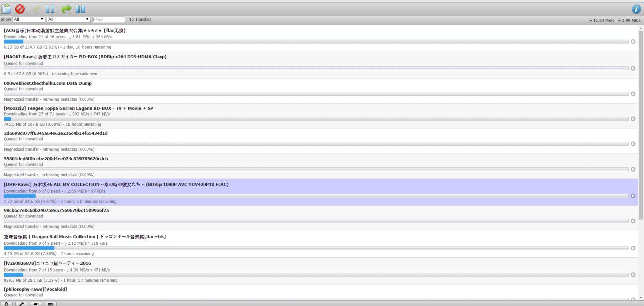Open the settings gear at the bottom left

(x=7, y=303)
